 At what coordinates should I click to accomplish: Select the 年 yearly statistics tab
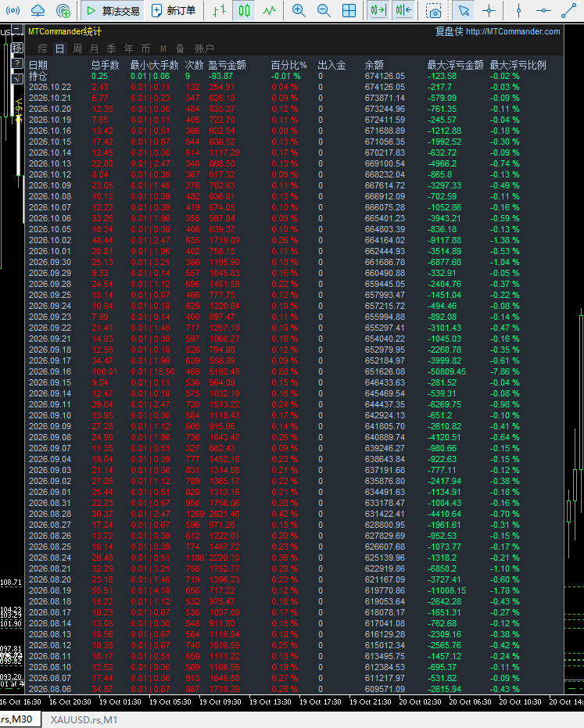click(x=128, y=48)
